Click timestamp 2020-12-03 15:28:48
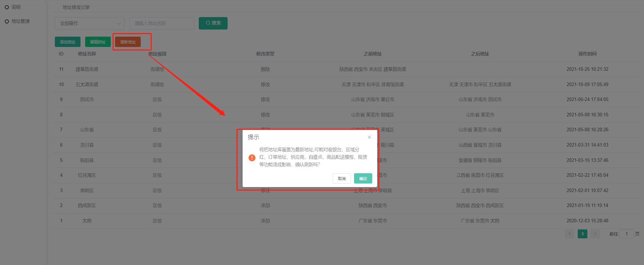 click(587, 221)
